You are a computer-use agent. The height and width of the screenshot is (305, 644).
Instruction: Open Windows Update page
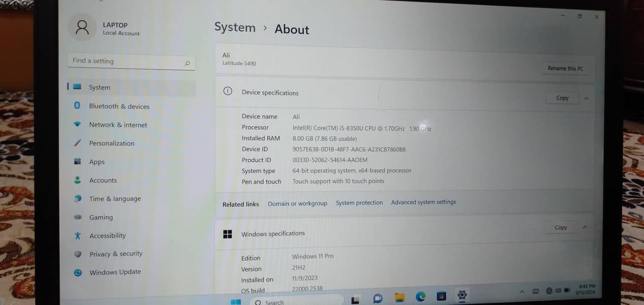click(x=115, y=272)
